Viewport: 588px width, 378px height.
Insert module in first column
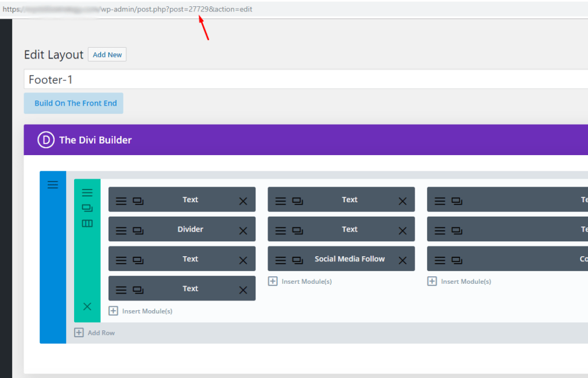click(x=141, y=311)
